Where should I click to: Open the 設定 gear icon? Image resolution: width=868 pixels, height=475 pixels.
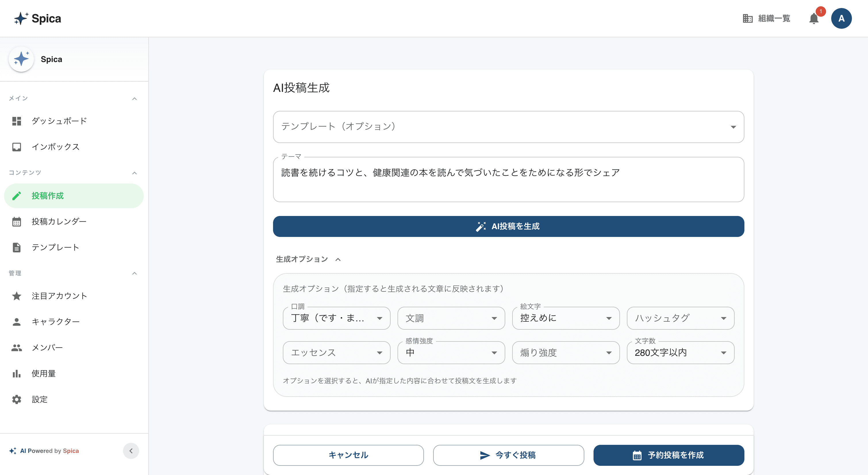click(16, 399)
